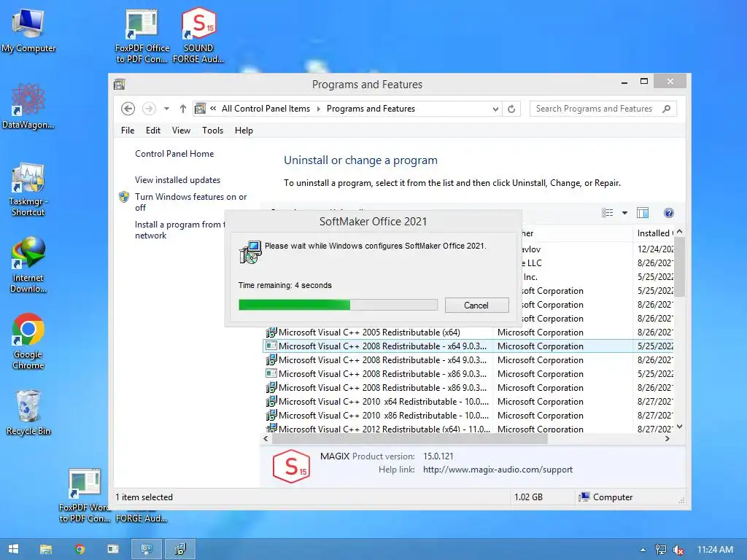Screen dimensions: 747x560
Task: Select Visual C++ 2012 Redistributable (x64) row
Action: (x=469, y=429)
